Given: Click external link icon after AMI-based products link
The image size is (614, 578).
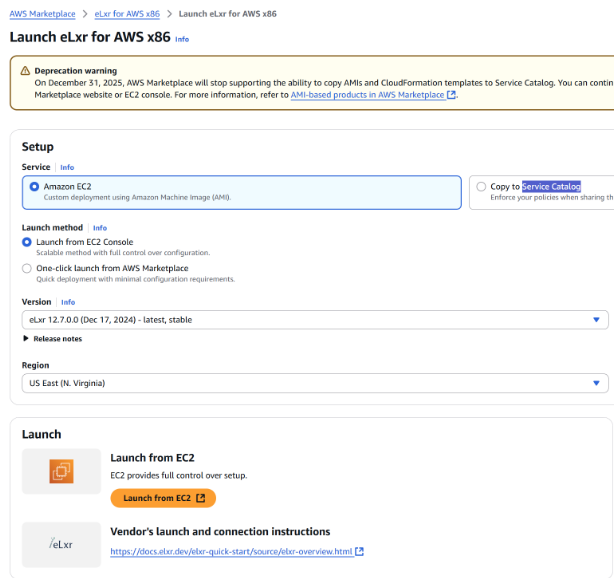Looking at the screenshot, I should [x=451, y=96].
